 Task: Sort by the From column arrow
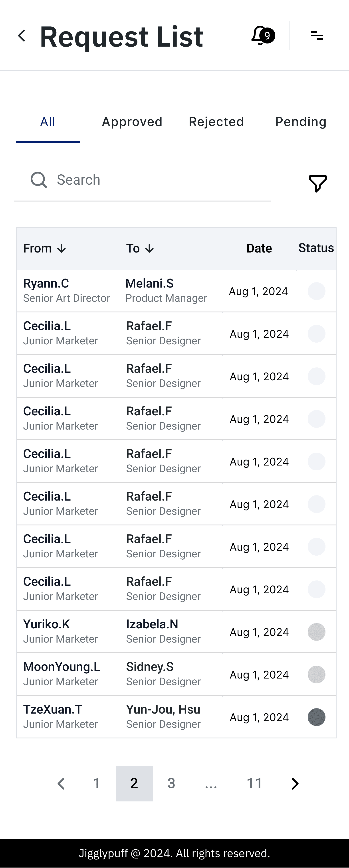tap(61, 249)
